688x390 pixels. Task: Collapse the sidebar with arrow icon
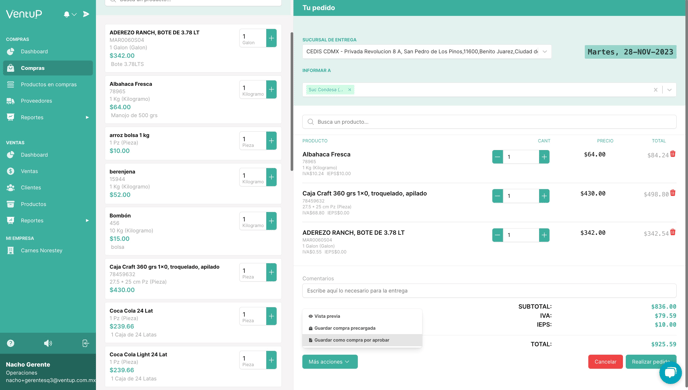pos(86,14)
